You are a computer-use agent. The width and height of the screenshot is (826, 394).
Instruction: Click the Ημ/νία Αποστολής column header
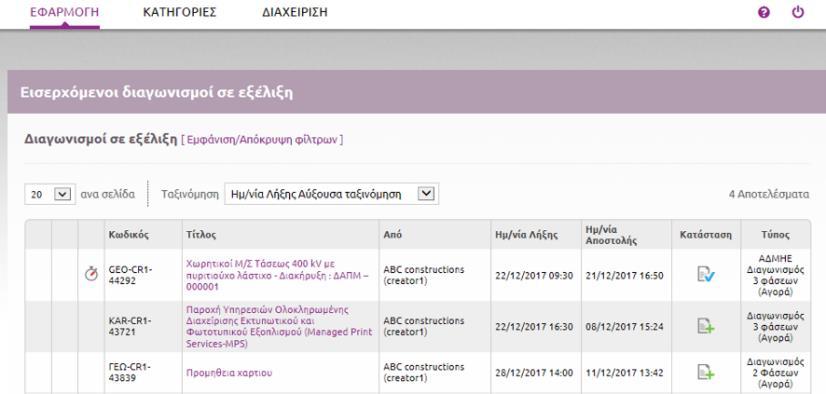611,235
